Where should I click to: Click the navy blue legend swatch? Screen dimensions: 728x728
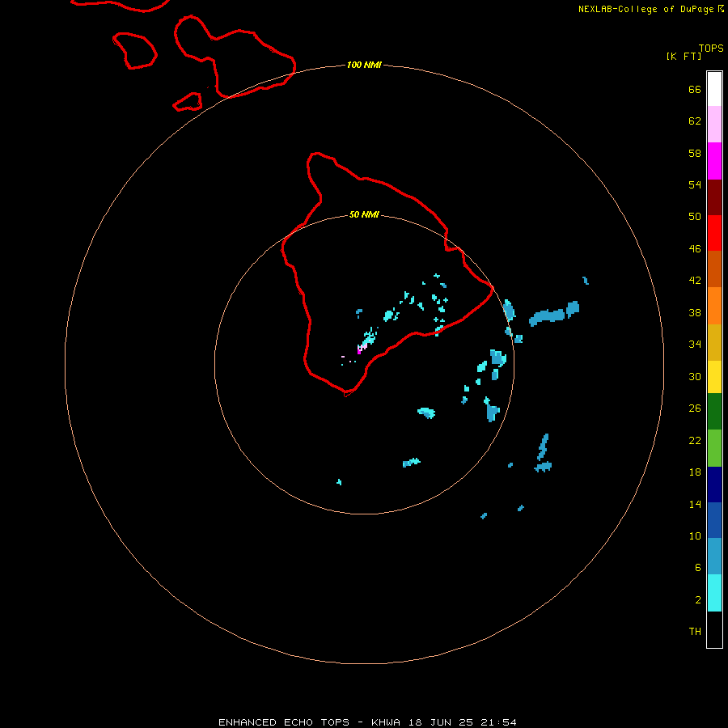point(714,485)
